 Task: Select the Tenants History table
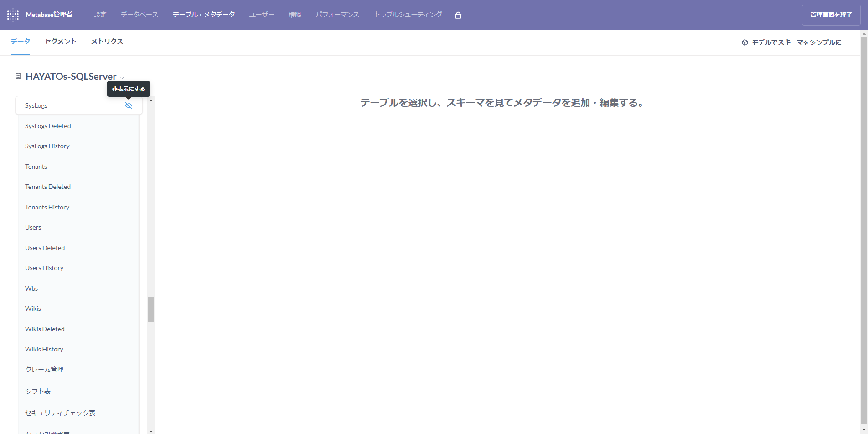click(x=79, y=207)
